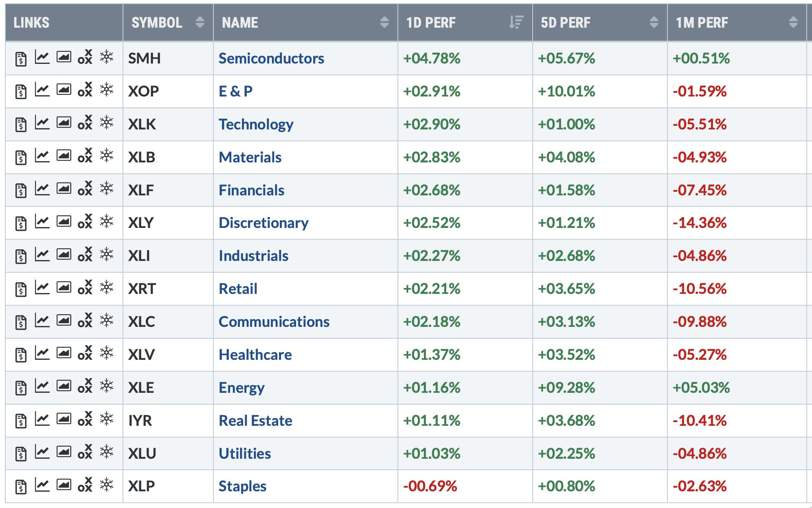Toggle sort order on 1D Perf column
This screenshot has width=812, height=508.
[x=516, y=22]
